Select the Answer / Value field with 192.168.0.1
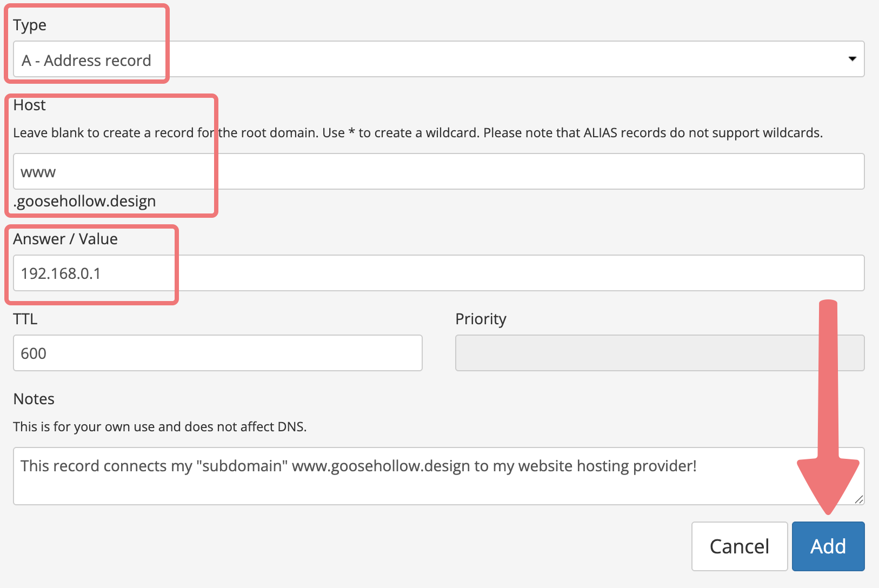879x588 pixels. coord(438,273)
